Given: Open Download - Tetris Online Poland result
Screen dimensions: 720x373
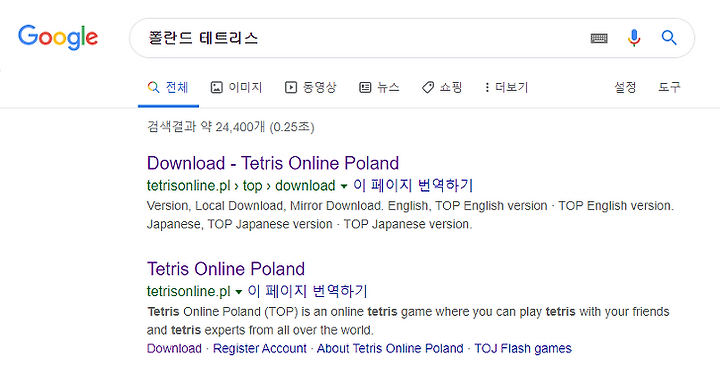Looking at the screenshot, I should (273, 163).
